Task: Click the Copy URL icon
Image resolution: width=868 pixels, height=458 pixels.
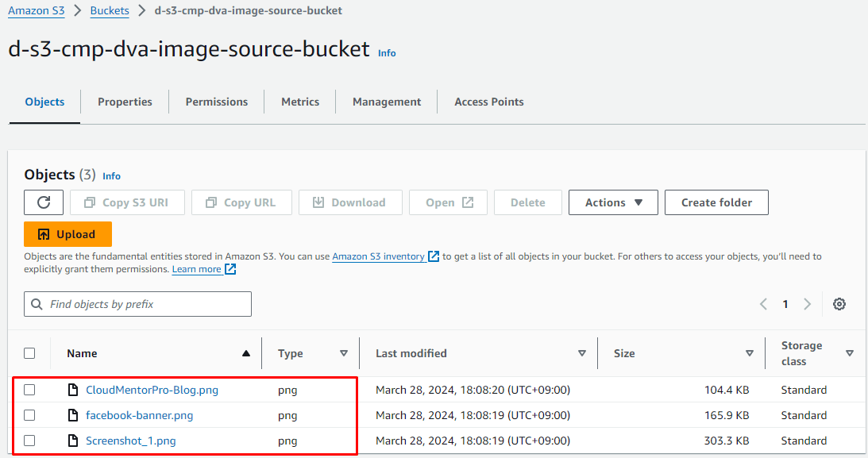Action: click(206, 202)
